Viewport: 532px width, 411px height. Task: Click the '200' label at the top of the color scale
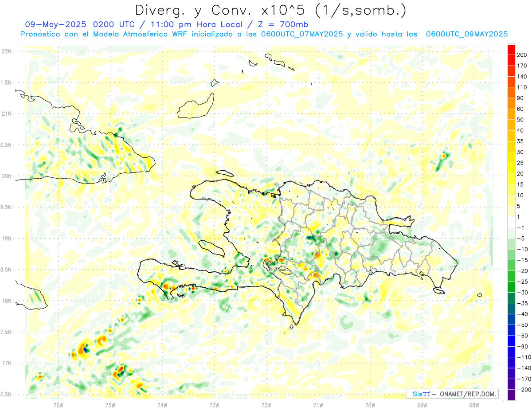(523, 55)
